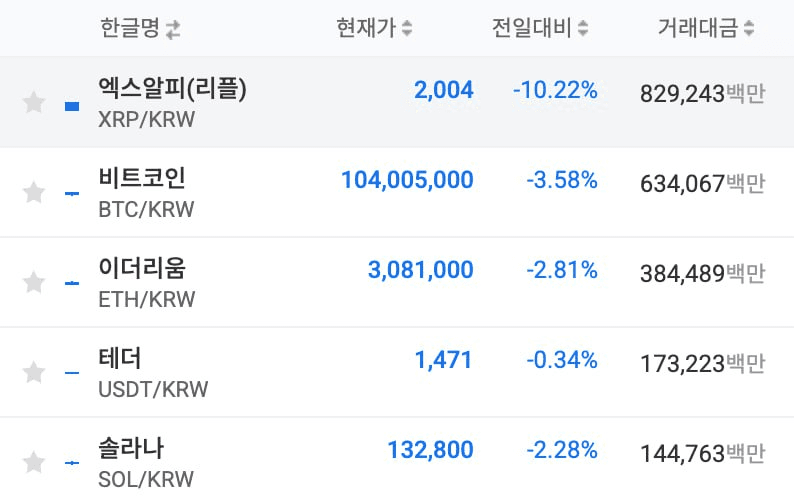Sort by 전일대비 change arrows
The image size is (794, 504).
tap(583, 30)
